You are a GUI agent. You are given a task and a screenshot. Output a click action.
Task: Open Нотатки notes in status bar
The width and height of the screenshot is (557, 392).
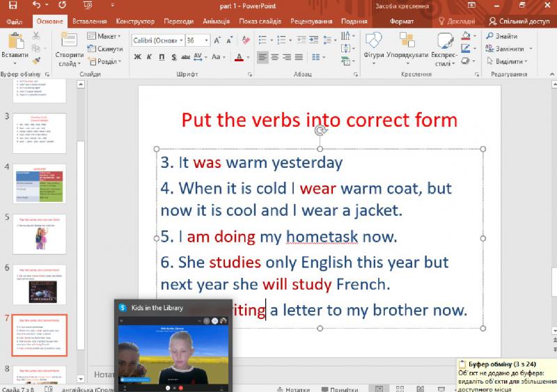click(293, 389)
